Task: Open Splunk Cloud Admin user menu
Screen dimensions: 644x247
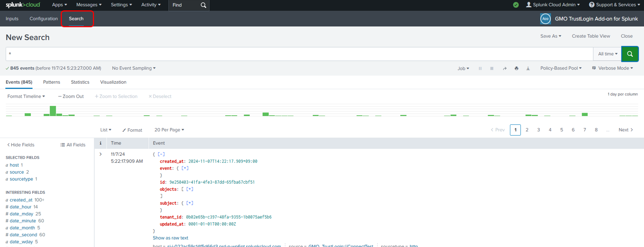Action: click(x=553, y=5)
